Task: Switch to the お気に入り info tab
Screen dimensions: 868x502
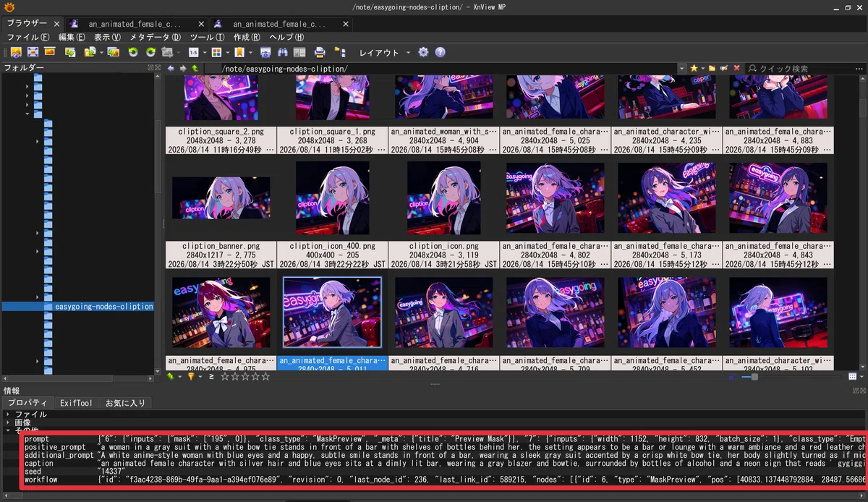Action: coord(125,403)
